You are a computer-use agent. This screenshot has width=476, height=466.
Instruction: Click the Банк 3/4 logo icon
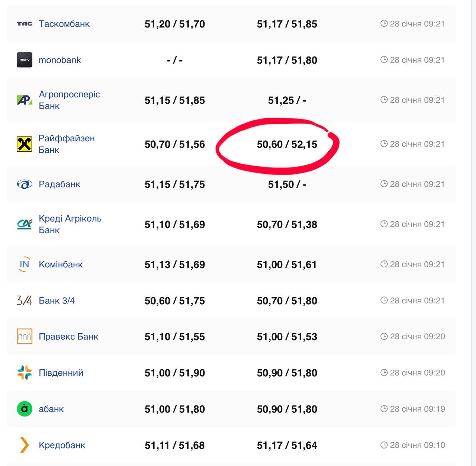coord(25,301)
